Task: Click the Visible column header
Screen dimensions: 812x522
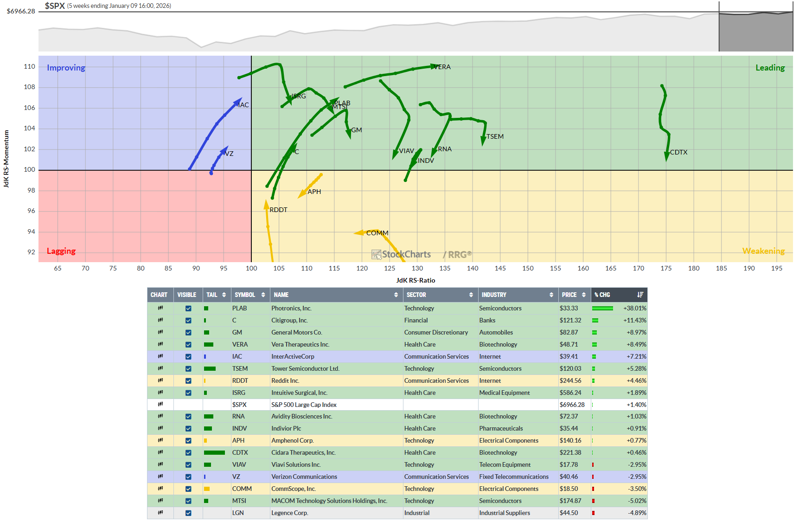Action: pyautogui.click(x=187, y=295)
